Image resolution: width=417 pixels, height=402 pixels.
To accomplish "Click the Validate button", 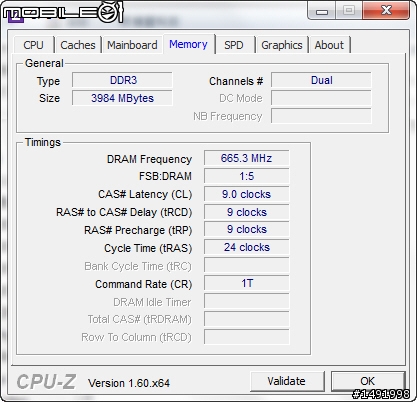I will (287, 381).
